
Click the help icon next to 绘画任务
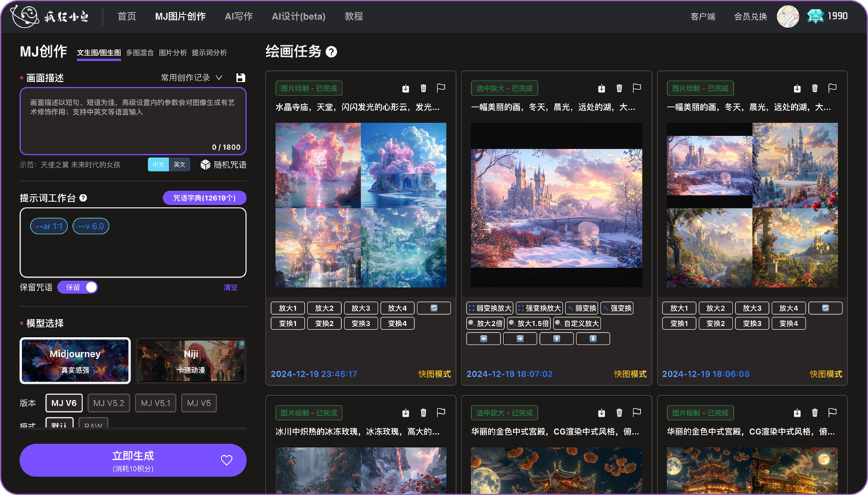pos(332,52)
